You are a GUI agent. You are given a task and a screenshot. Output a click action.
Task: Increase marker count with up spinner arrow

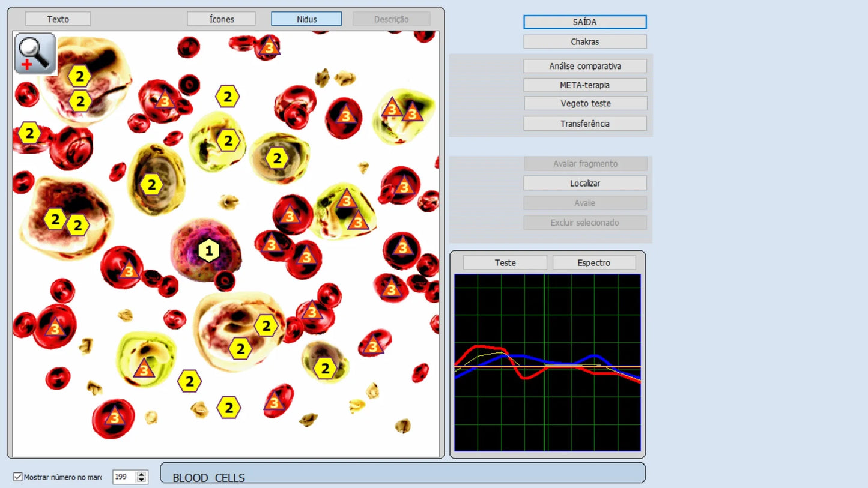tap(141, 474)
